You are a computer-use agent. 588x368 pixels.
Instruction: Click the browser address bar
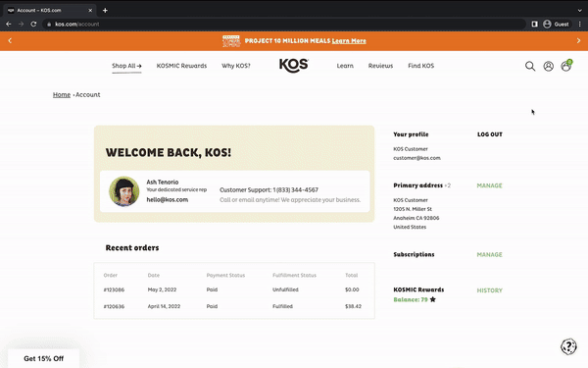(x=285, y=24)
